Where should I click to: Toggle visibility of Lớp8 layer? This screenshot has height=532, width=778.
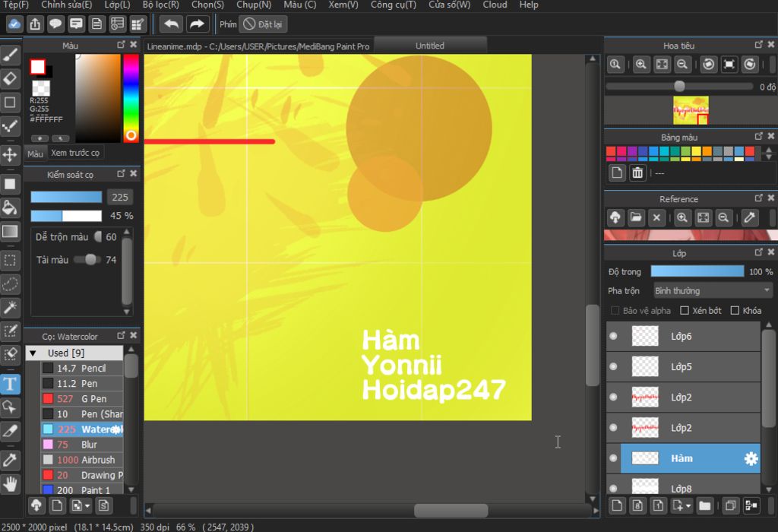point(613,489)
